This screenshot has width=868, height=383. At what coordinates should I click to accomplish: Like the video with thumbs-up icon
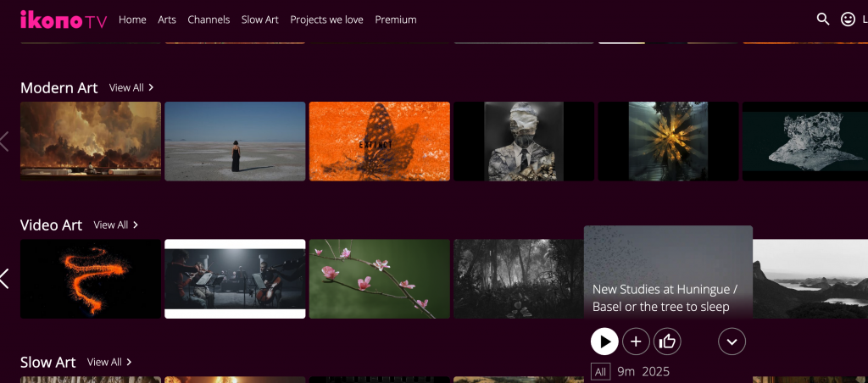click(x=667, y=341)
